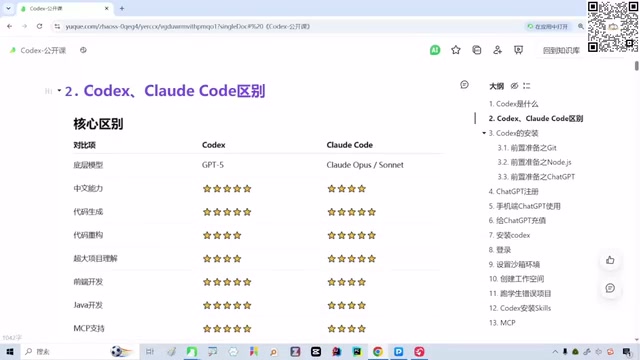Select outline item '2. Codex、Claude Code区别'
The width and height of the screenshot is (640, 360).
[536, 118]
